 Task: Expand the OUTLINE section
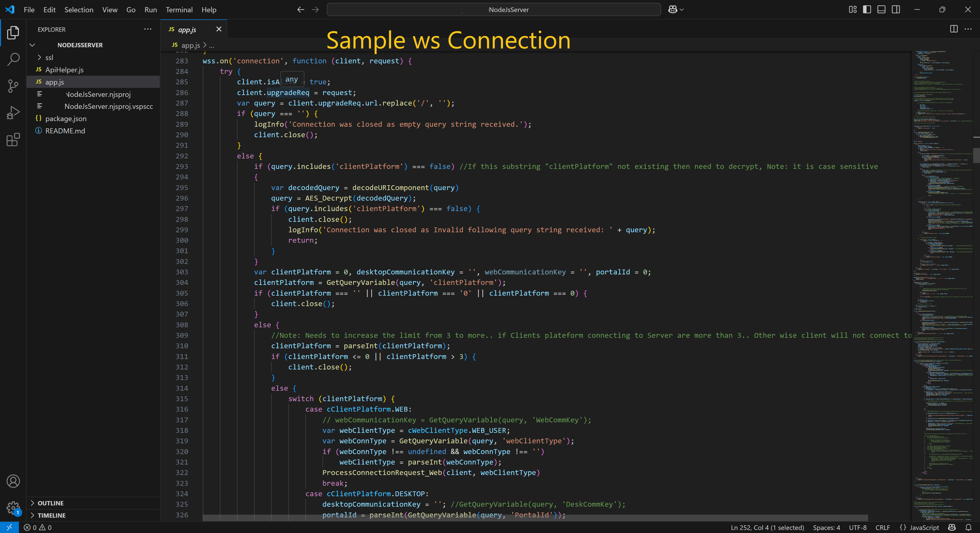93,503
